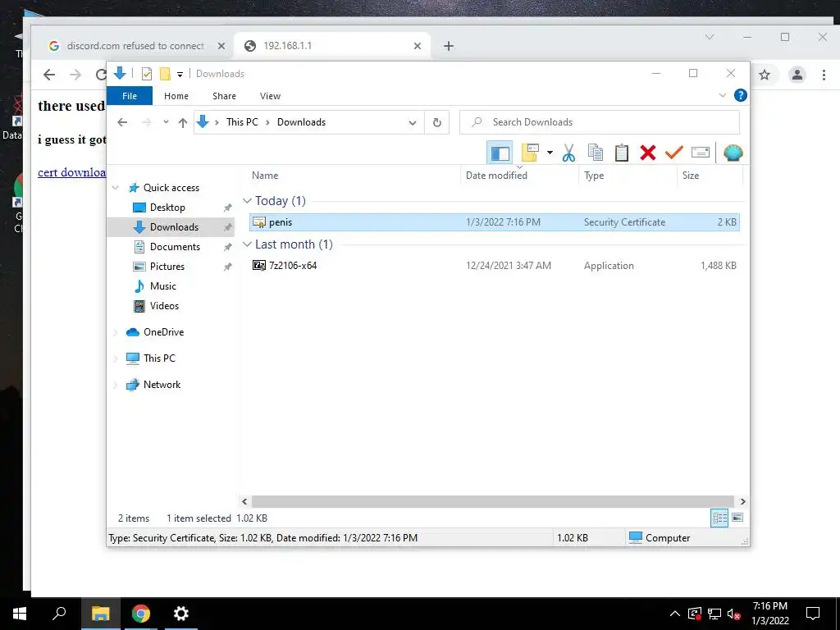The width and height of the screenshot is (840, 630).
Task: Select the 7z2106-x64 application file
Action: coord(293,266)
